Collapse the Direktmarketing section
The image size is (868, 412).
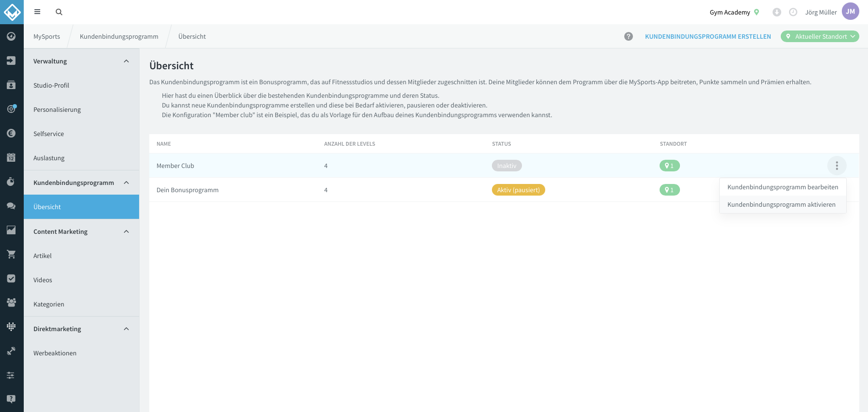pos(126,329)
